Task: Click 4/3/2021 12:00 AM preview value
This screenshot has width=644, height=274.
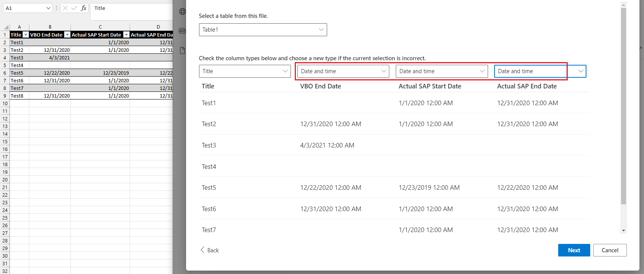Action: tap(327, 145)
